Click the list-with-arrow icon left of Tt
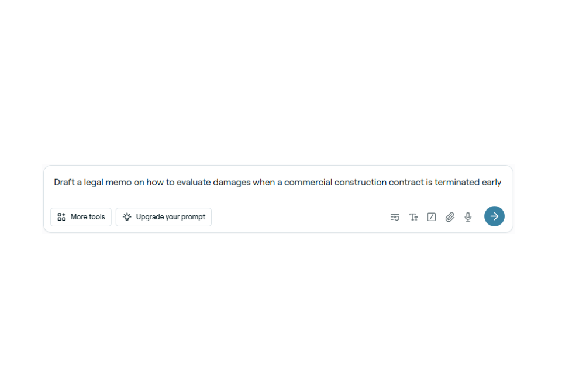Image resolution: width=562 pixels, height=392 pixels. (395, 217)
